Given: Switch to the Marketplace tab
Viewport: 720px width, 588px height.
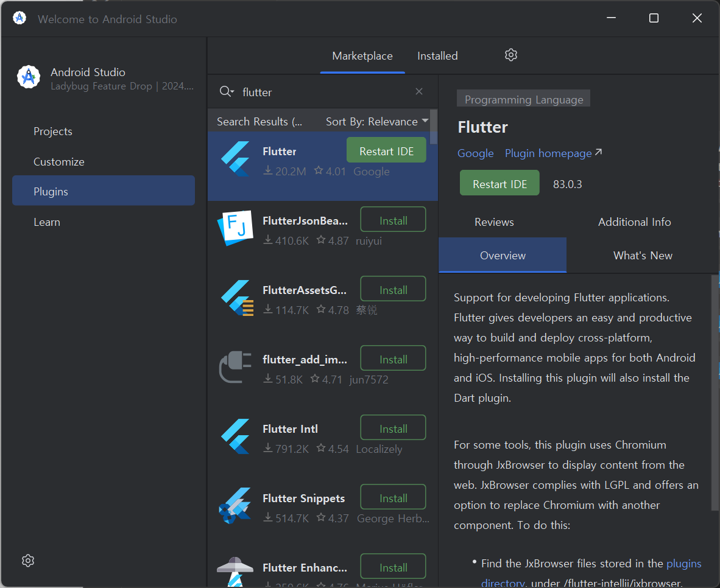Looking at the screenshot, I should coord(362,56).
